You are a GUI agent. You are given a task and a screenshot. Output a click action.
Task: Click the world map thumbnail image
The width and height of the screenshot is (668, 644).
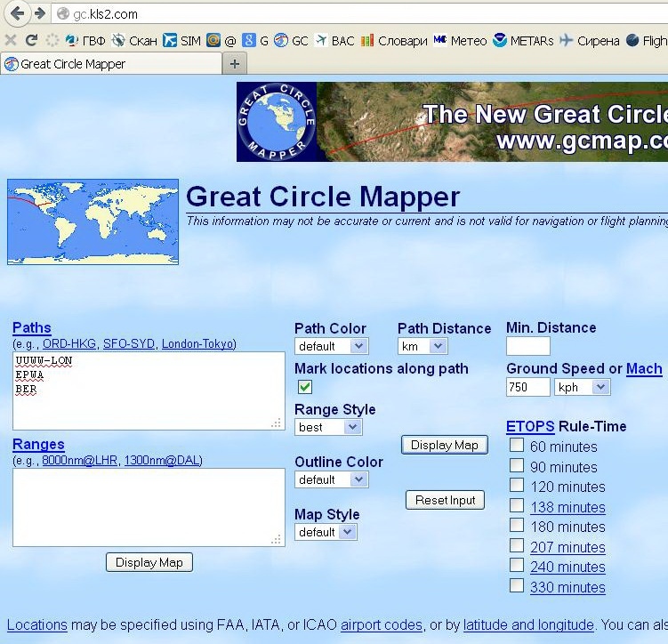point(93,221)
